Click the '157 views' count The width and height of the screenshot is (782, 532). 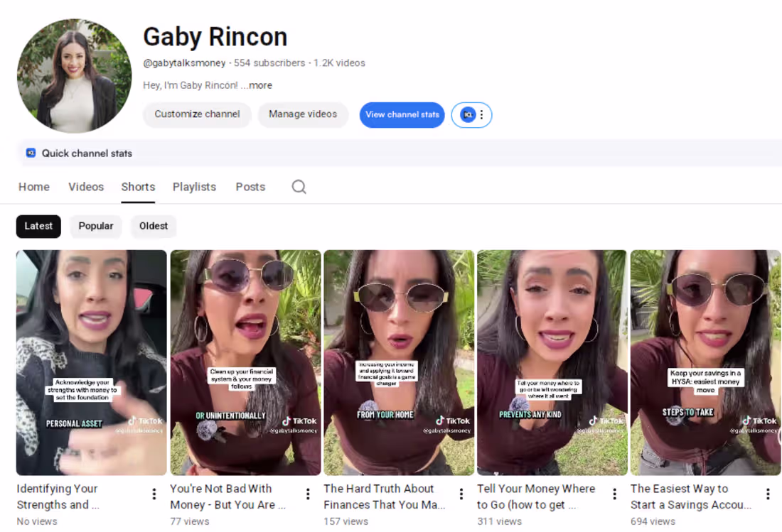click(346, 521)
